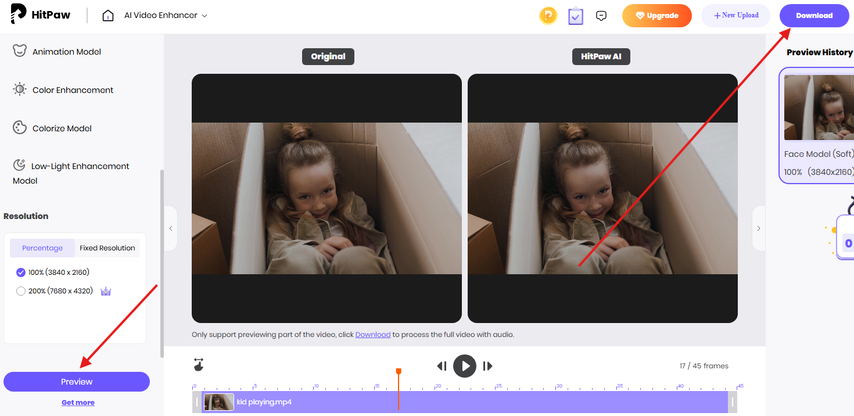Click the premium crown icon
Screen dimensions: 854x416
click(106, 291)
